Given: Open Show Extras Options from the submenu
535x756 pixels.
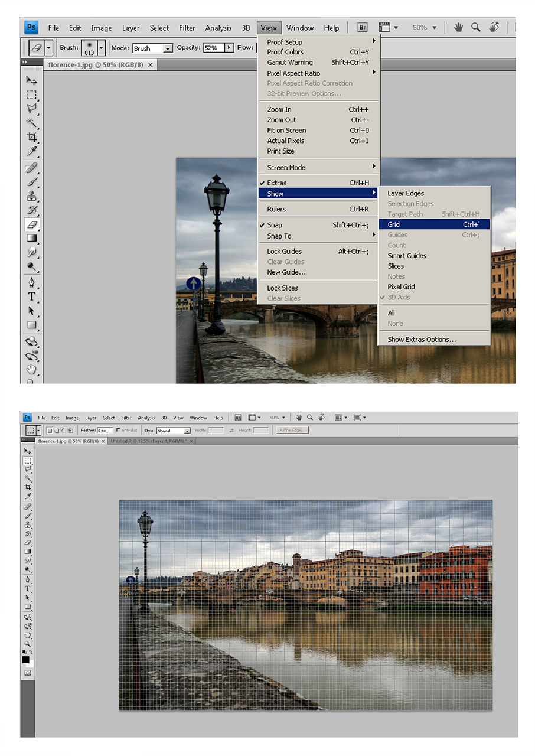Looking at the screenshot, I should (422, 340).
